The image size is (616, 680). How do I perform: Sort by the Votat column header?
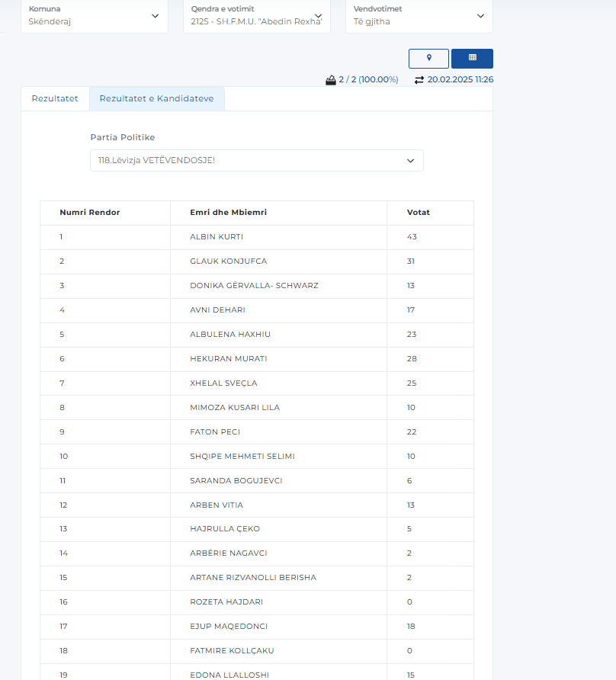419,213
